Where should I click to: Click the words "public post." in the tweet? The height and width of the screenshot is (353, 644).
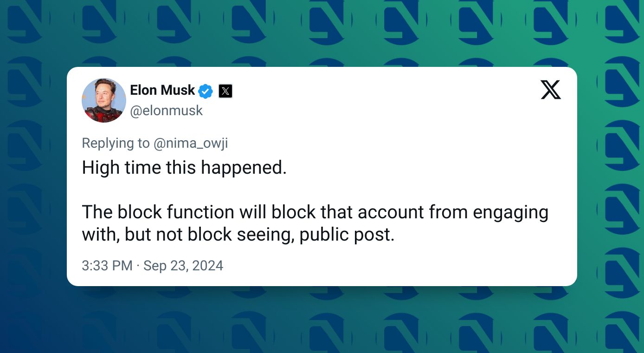347,235
